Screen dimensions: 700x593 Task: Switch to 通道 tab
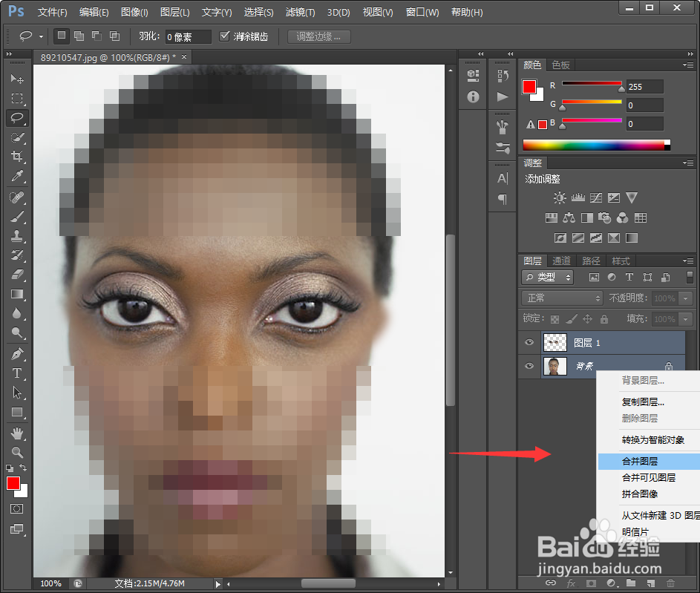click(x=561, y=261)
